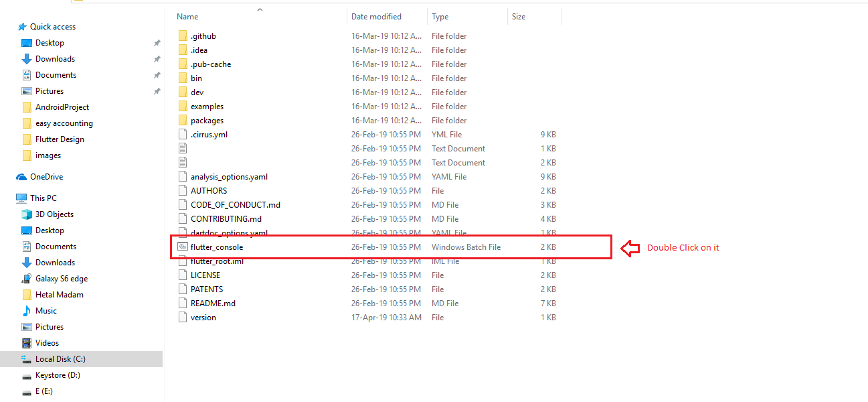Viewport: 868px width, 402px height.
Task: Click the Quick access star icon
Action: (22, 27)
